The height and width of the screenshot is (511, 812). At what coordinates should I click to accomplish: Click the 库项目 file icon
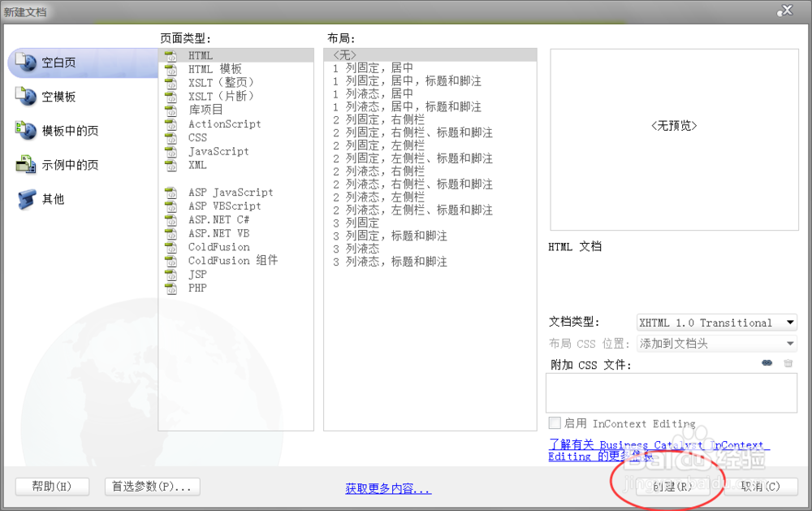(171, 110)
